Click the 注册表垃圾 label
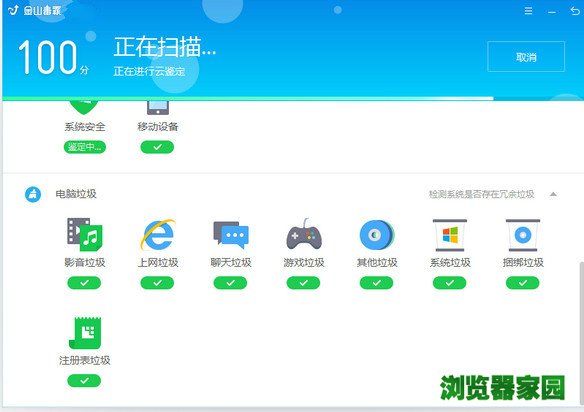This screenshot has height=412, width=584. click(85, 360)
